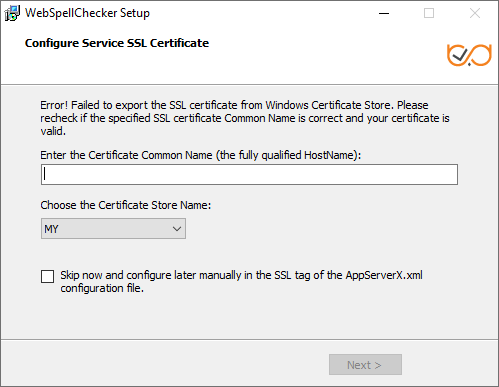Open the Certificate Store Name dropdown
The height and width of the screenshot is (387, 499).
tap(113, 229)
